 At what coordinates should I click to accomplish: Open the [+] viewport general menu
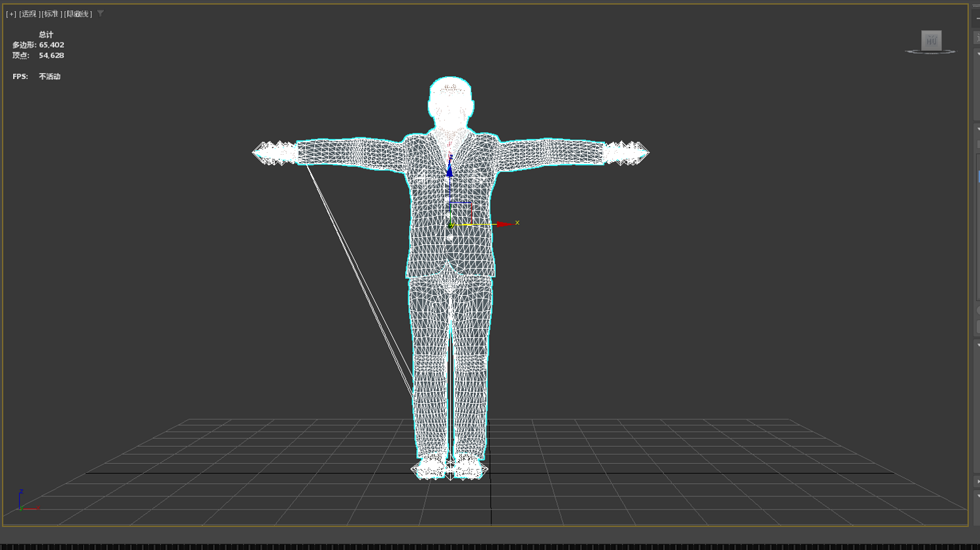(x=11, y=14)
